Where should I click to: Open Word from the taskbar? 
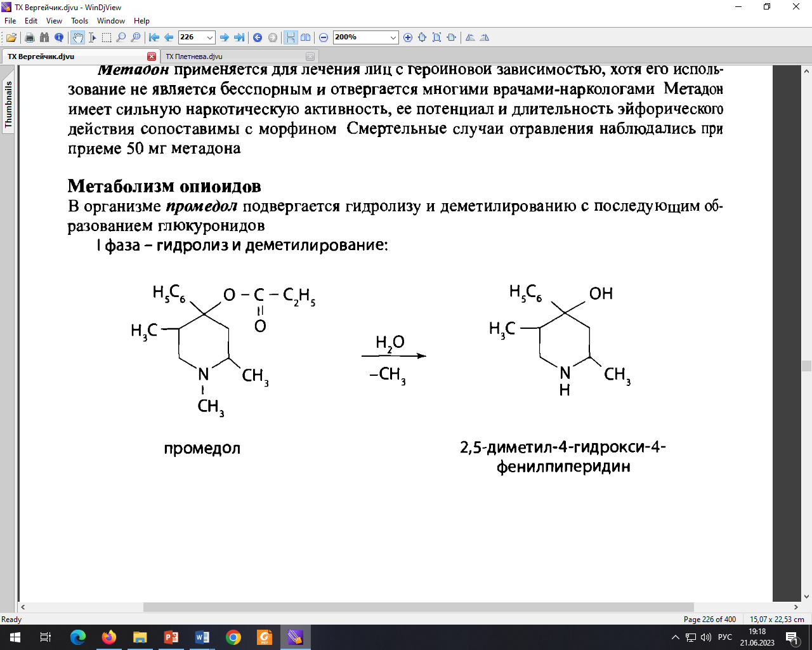coord(202,637)
